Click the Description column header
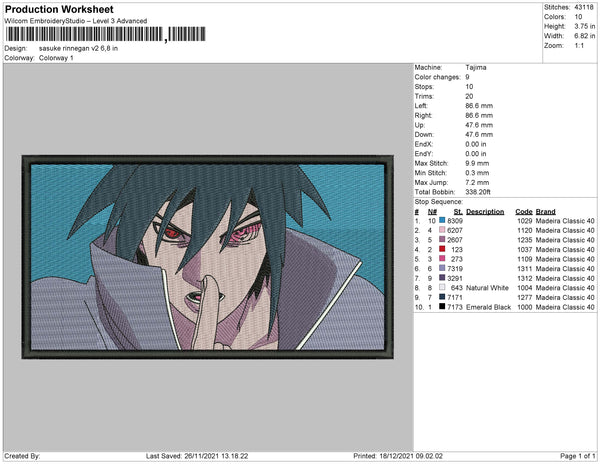The height and width of the screenshot is (464, 600). pyautogui.click(x=485, y=212)
